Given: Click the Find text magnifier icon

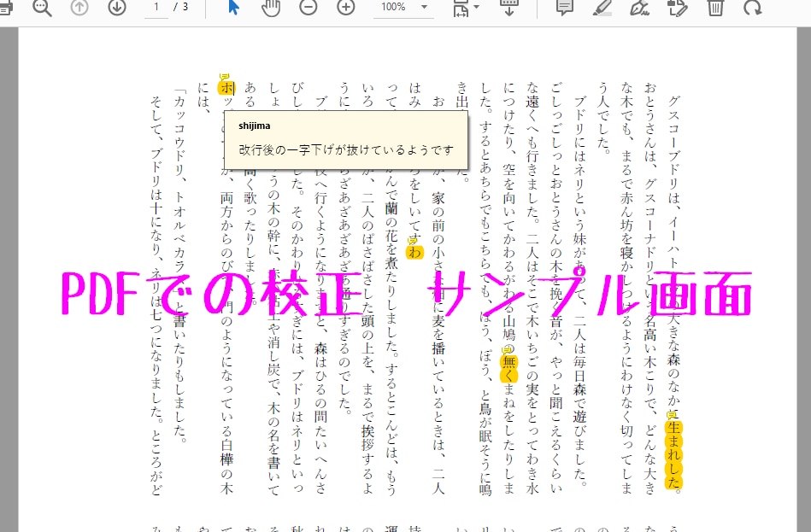Looking at the screenshot, I should [42, 8].
